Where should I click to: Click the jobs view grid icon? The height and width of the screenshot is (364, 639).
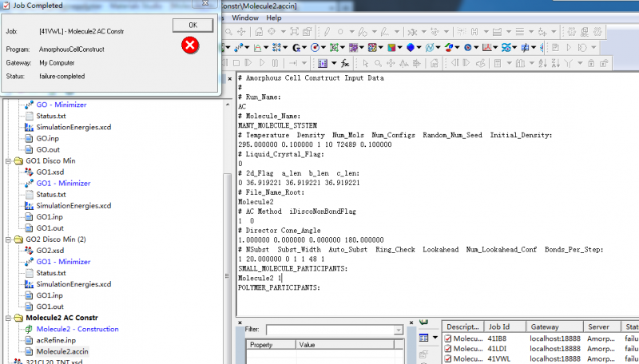[x=423, y=338]
